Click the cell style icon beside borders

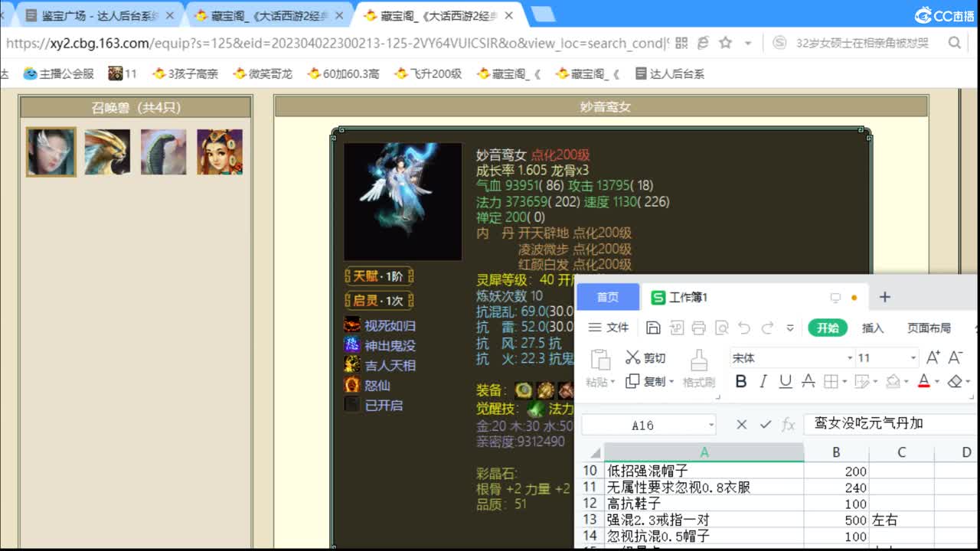coord(861,381)
